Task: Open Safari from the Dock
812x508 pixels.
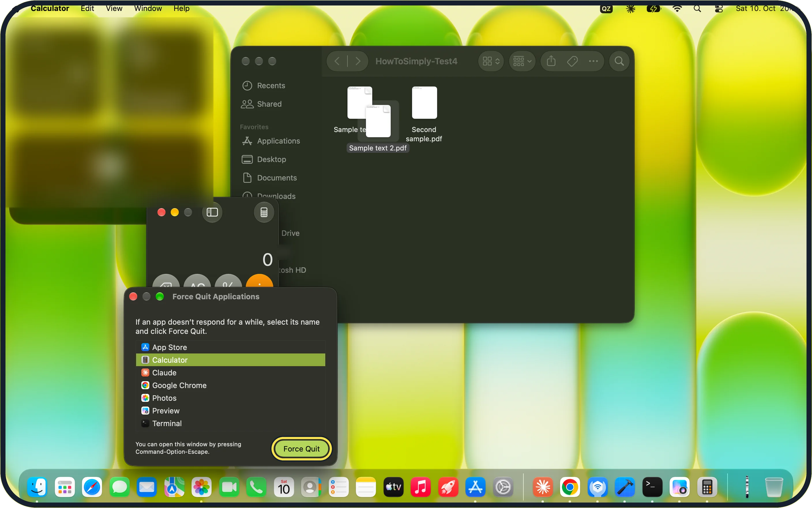Action: (x=92, y=487)
